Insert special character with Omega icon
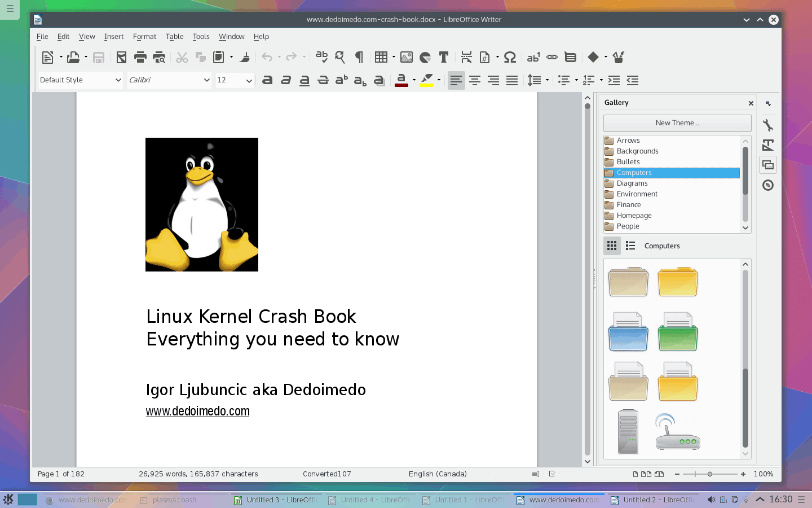Screen dimensions: 812x508 510,57
